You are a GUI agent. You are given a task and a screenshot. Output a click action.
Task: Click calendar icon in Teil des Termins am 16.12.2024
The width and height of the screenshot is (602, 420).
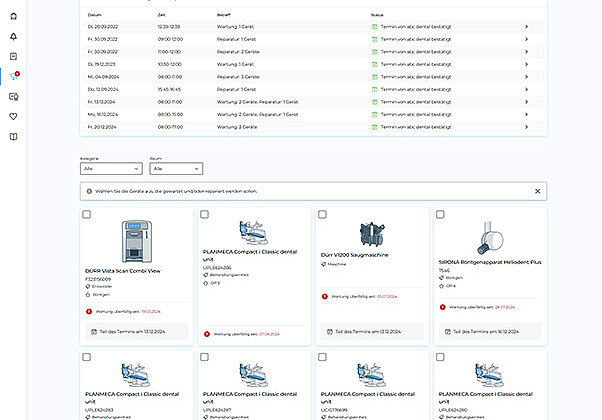click(x=448, y=332)
